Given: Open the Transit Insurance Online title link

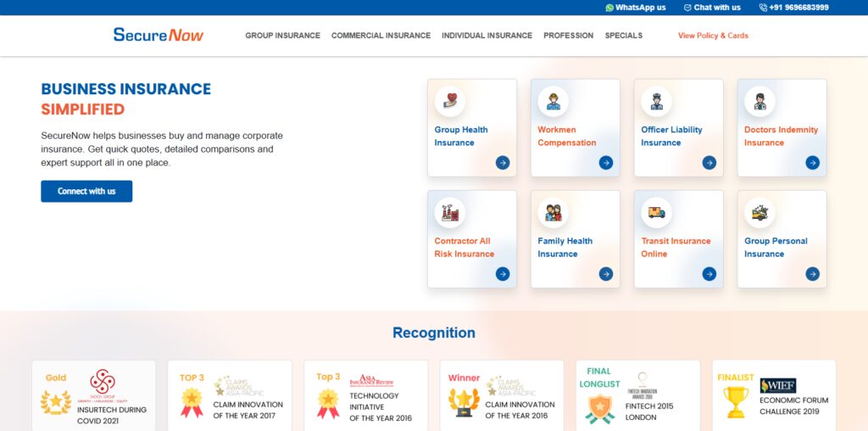Looking at the screenshot, I should 676,248.
